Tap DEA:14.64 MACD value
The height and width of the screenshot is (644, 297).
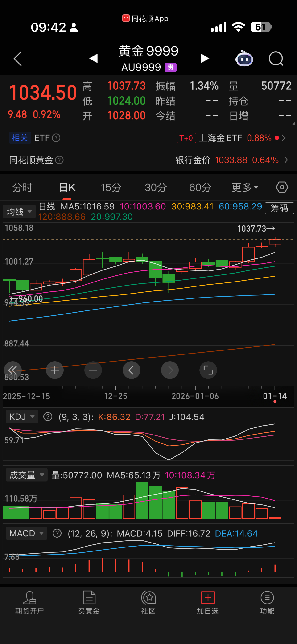click(x=236, y=534)
